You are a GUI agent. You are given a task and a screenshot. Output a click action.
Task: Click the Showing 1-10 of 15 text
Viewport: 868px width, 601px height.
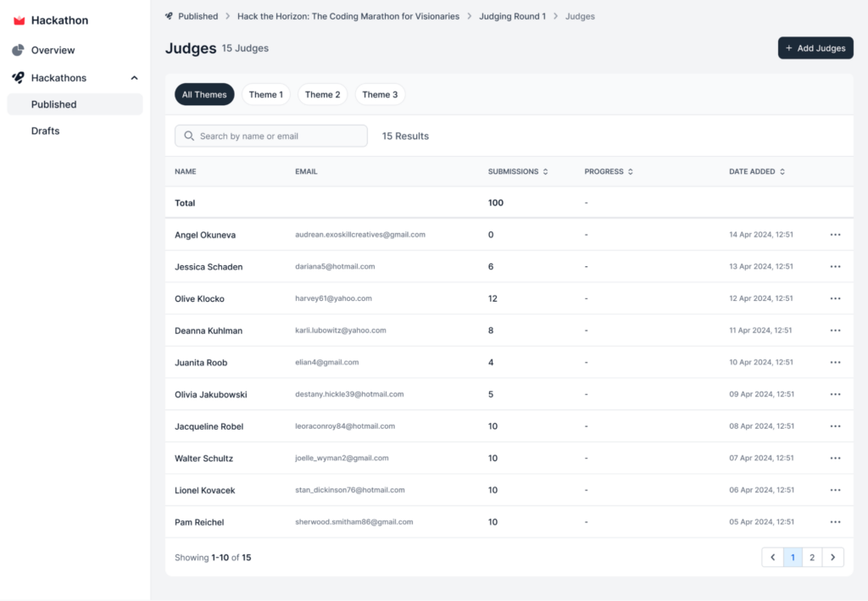[213, 558]
